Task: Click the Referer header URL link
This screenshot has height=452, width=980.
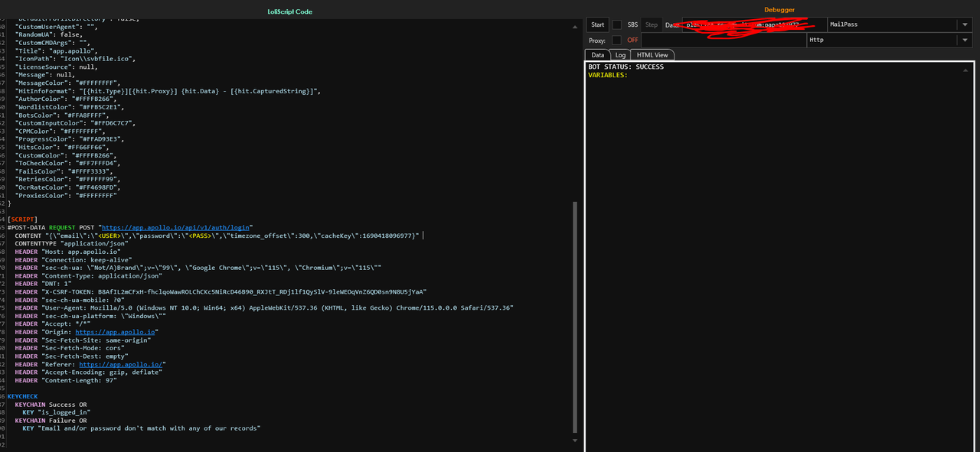Action: pyautogui.click(x=122, y=365)
